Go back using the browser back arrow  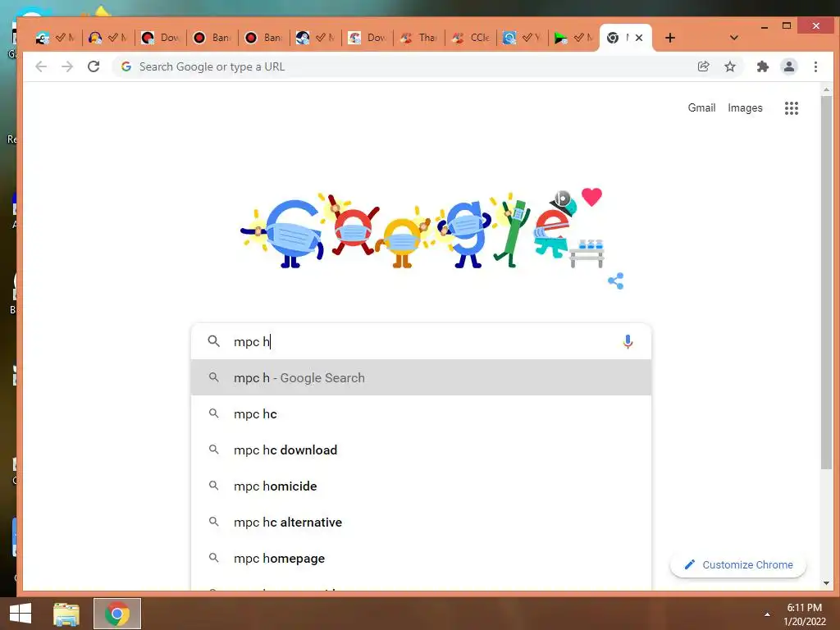coord(41,66)
